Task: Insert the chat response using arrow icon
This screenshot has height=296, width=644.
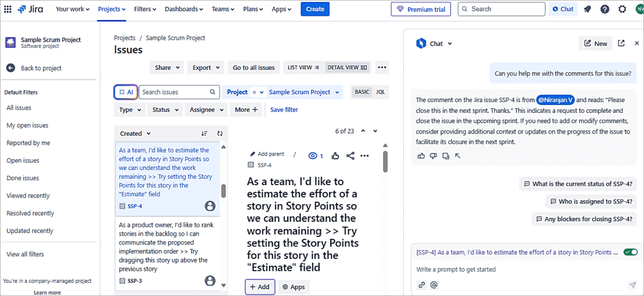Action: pos(458,156)
